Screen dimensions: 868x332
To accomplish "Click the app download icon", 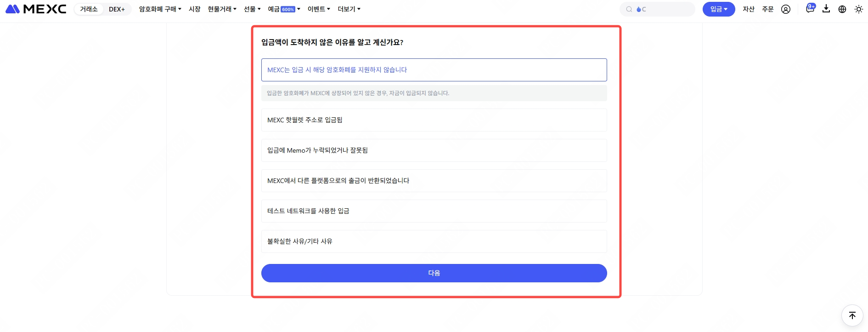I will [x=826, y=9].
